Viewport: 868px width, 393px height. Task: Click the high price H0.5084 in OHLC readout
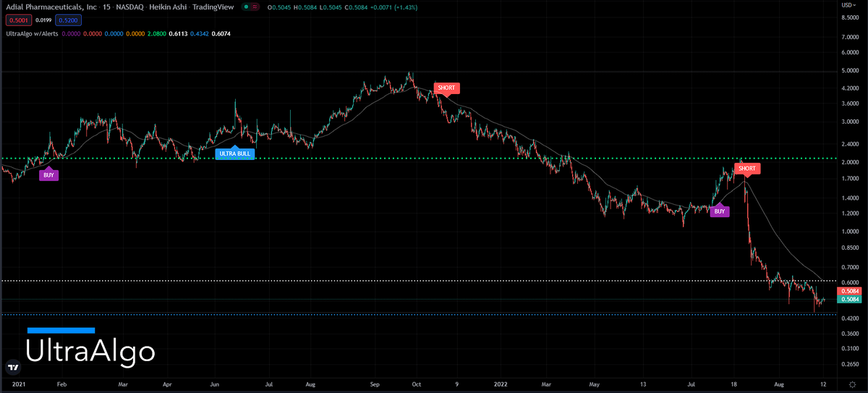(306, 7)
